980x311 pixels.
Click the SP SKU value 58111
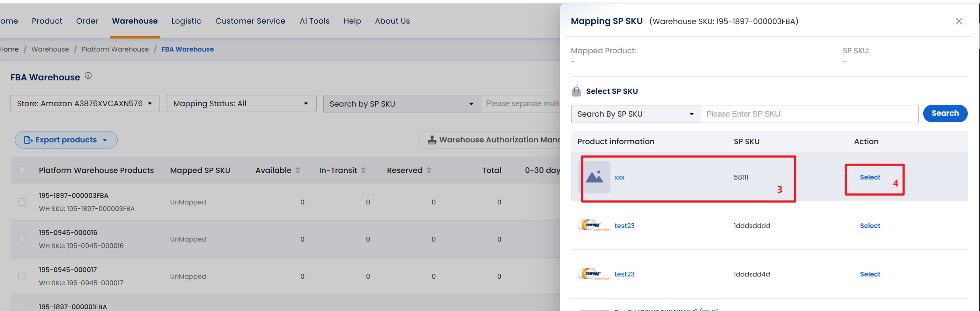click(741, 177)
